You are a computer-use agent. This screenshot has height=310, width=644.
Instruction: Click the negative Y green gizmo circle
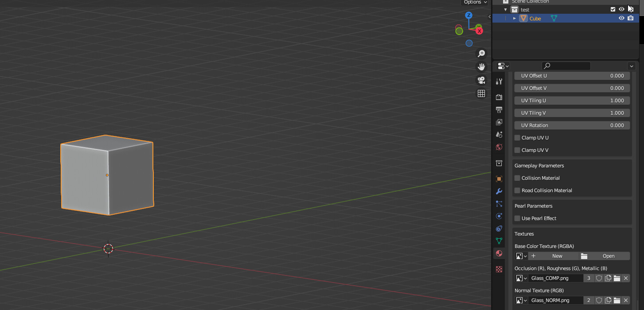(459, 31)
